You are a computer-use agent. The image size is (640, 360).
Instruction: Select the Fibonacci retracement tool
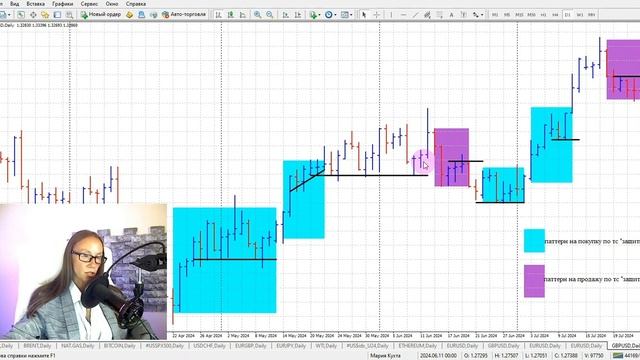pos(440,15)
